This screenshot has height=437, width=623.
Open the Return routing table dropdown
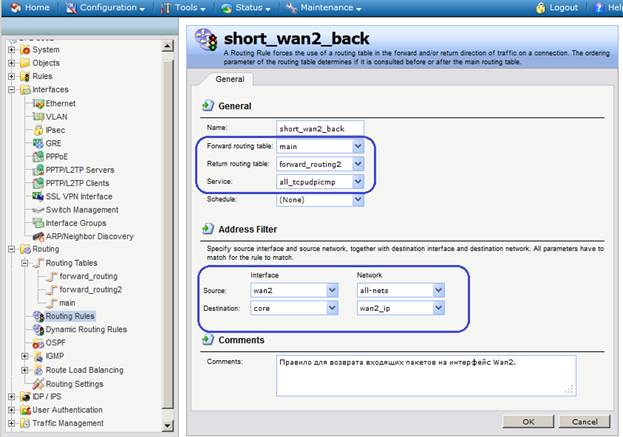(x=358, y=164)
